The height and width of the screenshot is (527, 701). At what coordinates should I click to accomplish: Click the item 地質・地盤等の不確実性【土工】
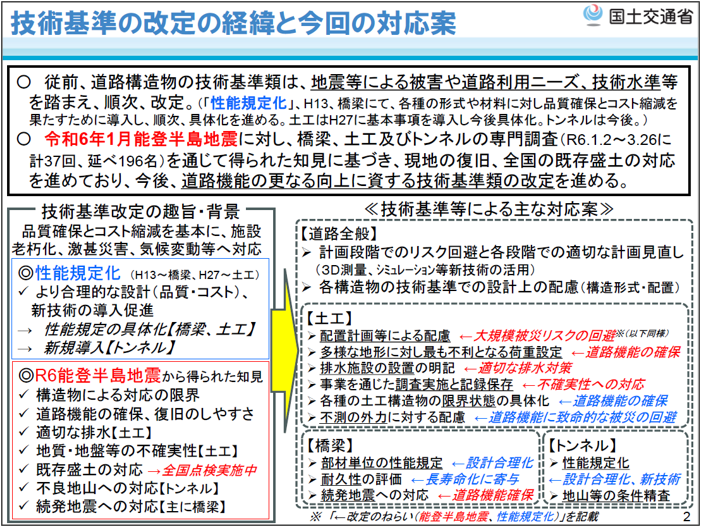coord(136,451)
